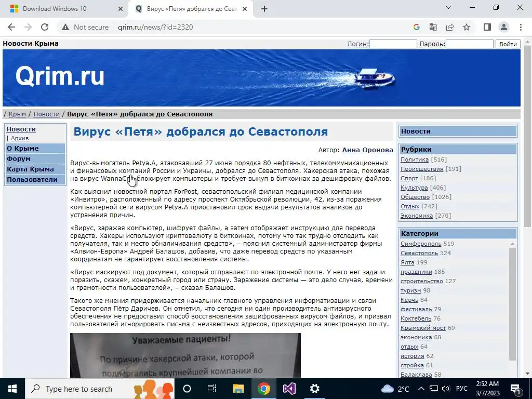This screenshot has height=399, width=532.
Task: Open the tab search chevron
Action: tap(448, 7)
